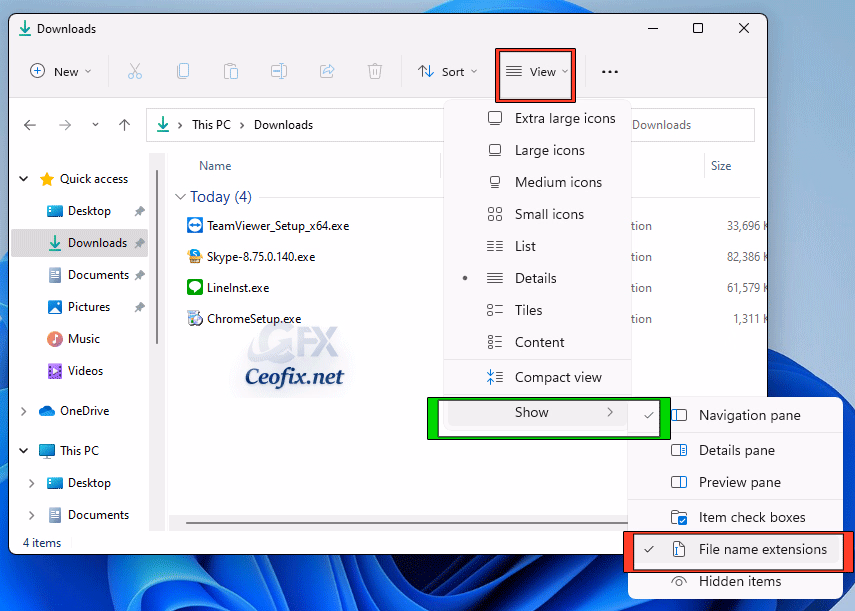
Task: Click the Delete trash can icon
Action: tap(374, 71)
